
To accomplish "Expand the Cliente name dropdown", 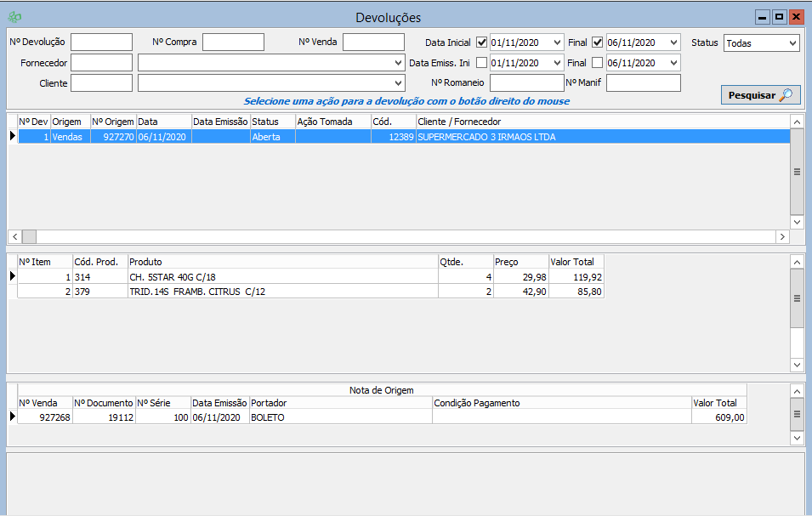I will click(x=399, y=83).
